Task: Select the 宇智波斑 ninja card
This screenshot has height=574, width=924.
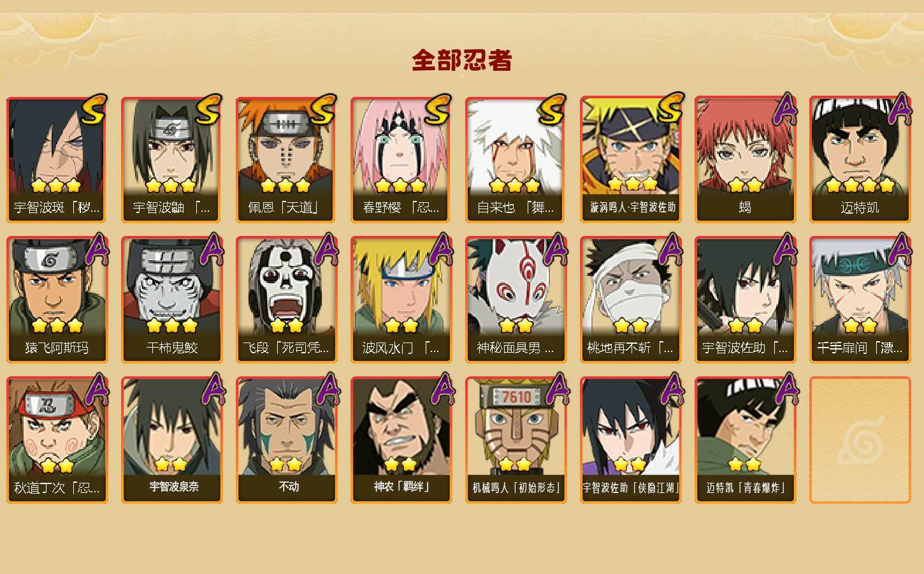Action: click(x=57, y=159)
